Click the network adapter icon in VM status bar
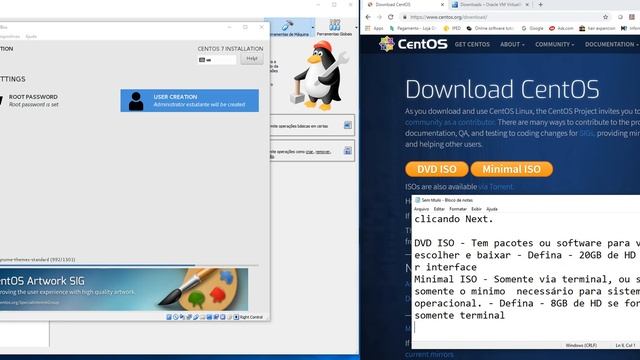Image resolution: width=640 pixels, height=360 pixels. (189, 317)
